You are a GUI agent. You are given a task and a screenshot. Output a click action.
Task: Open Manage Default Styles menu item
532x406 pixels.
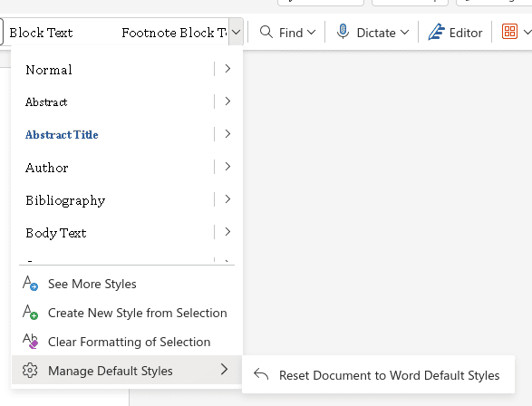tap(127, 371)
